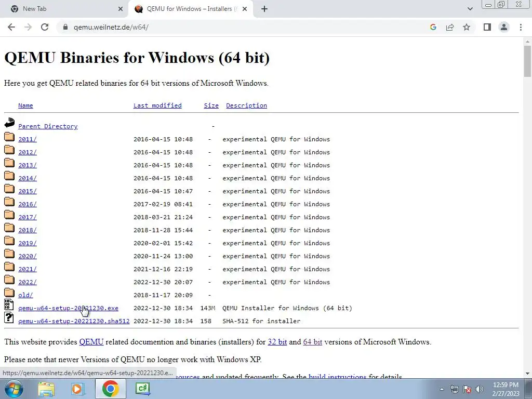The height and width of the screenshot is (399, 532).
Task: Open the 2017/ folder link
Action: [27, 217]
